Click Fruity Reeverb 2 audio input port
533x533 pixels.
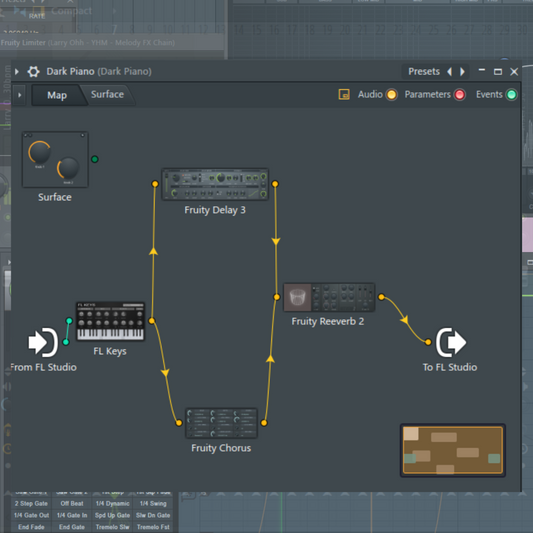tap(277, 297)
